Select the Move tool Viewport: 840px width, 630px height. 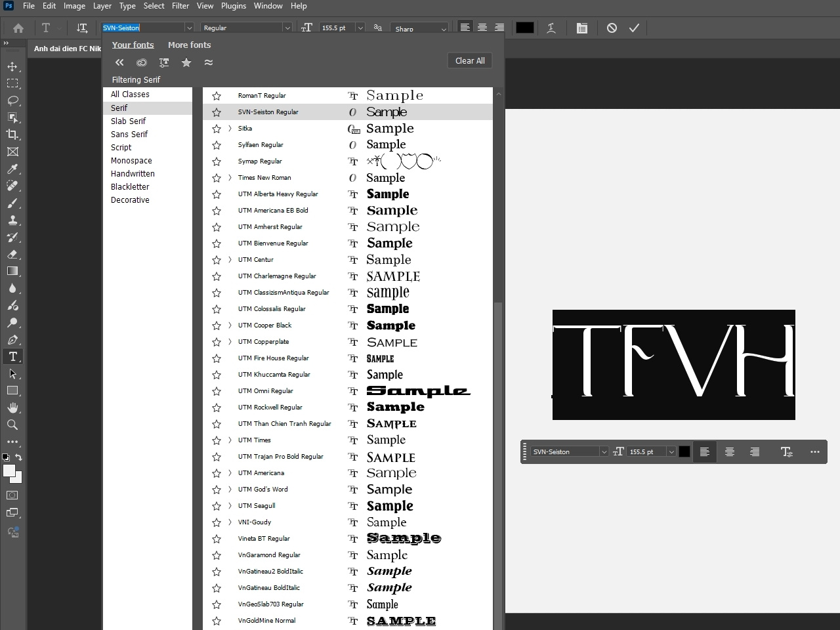12,66
